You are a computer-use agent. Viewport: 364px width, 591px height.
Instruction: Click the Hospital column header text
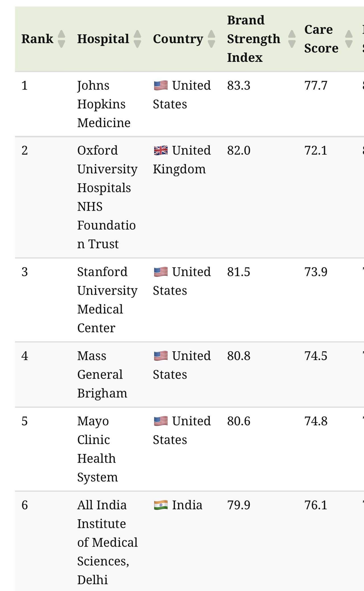pyautogui.click(x=103, y=39)
